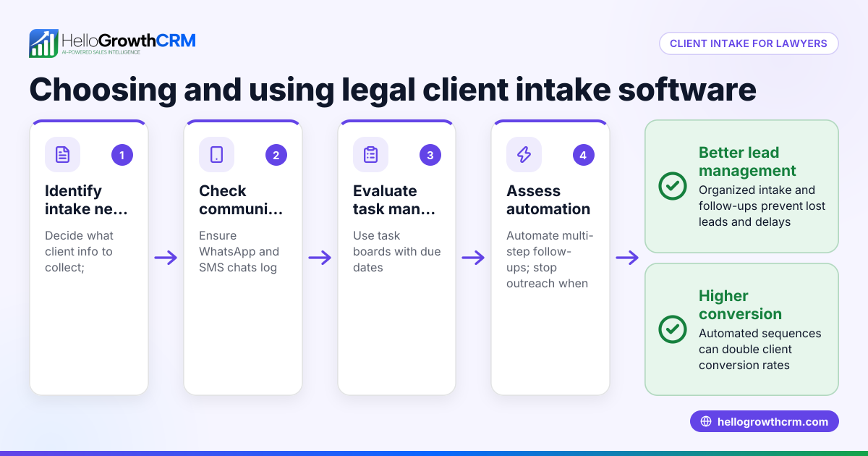The width and height of the screenshot is (868, 456).
Task: Click the checkmark icon beside Better lead management
Action: (x=673, y=186)
